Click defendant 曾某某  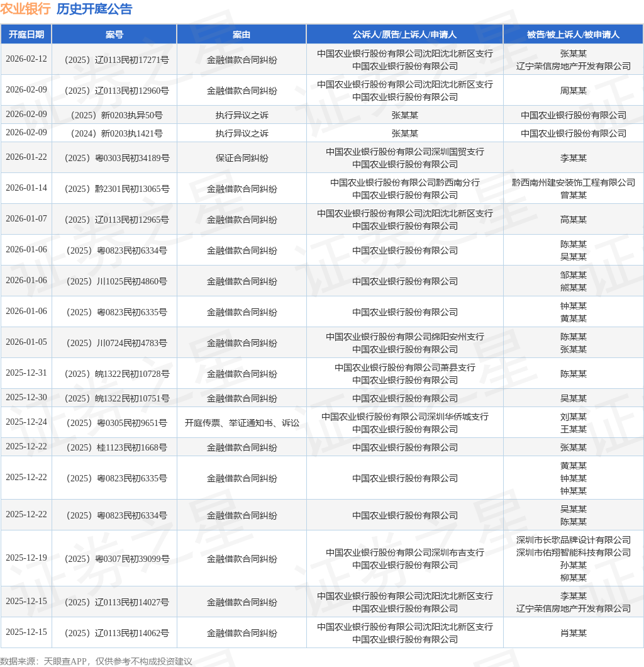[x=574, y=195]
